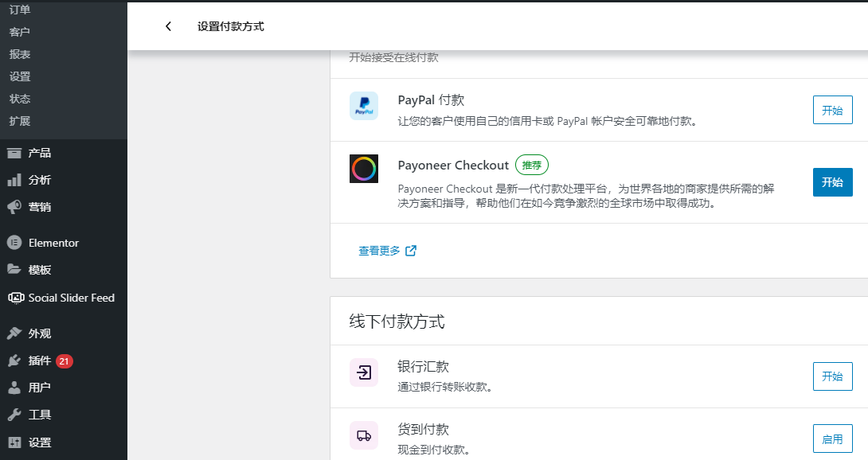The image size is (868, 460).
Task: Click the Payoneer Checkout ring logo
Action: tap(364, 169)
